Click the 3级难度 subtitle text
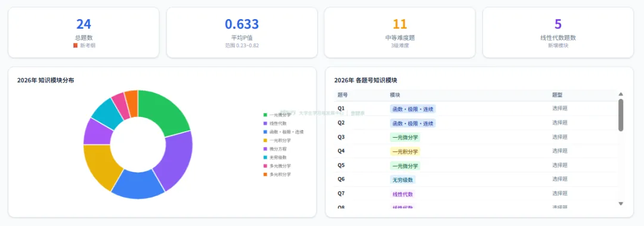The image size is (644, 226). click(400, 45)
